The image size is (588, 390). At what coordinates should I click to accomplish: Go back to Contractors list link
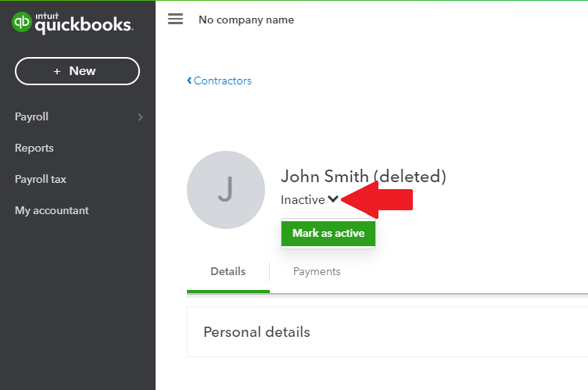[223, 81]
